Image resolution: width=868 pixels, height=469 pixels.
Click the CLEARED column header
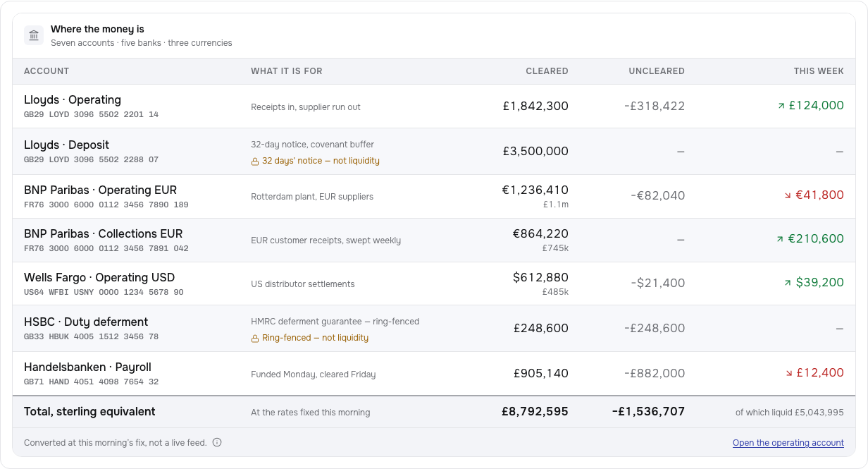tap(547, 71)
